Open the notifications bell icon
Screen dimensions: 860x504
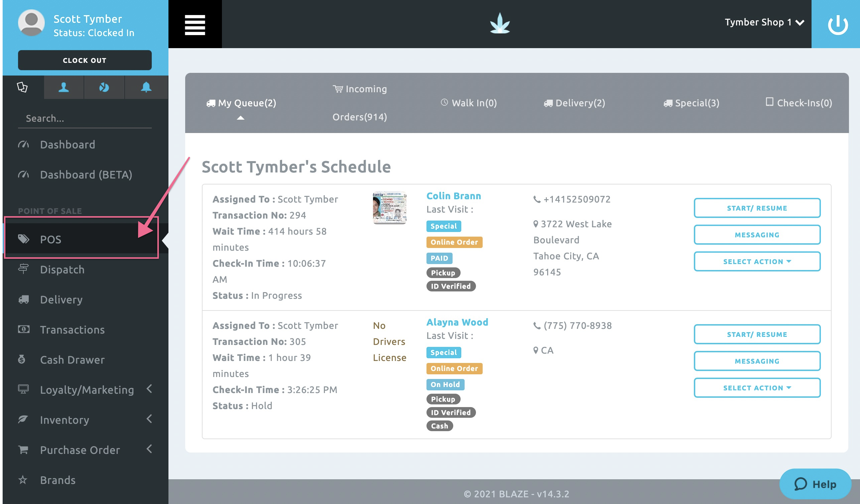146,87
